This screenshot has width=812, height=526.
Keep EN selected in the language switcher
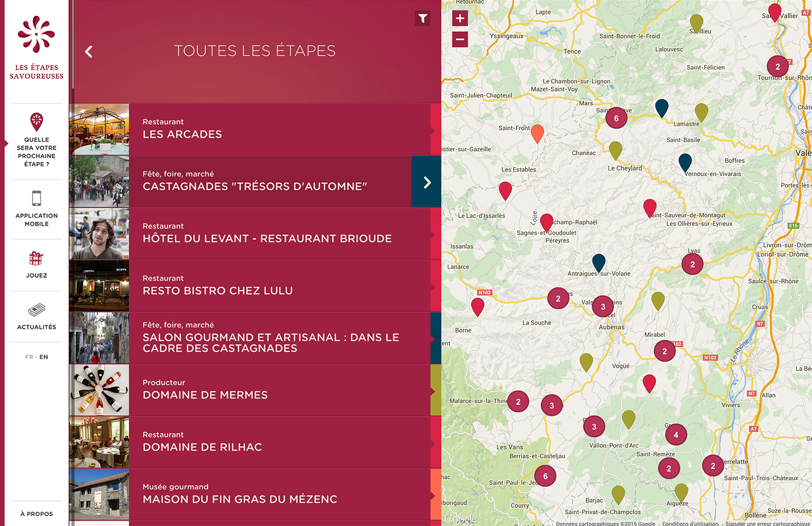[44, 357]
